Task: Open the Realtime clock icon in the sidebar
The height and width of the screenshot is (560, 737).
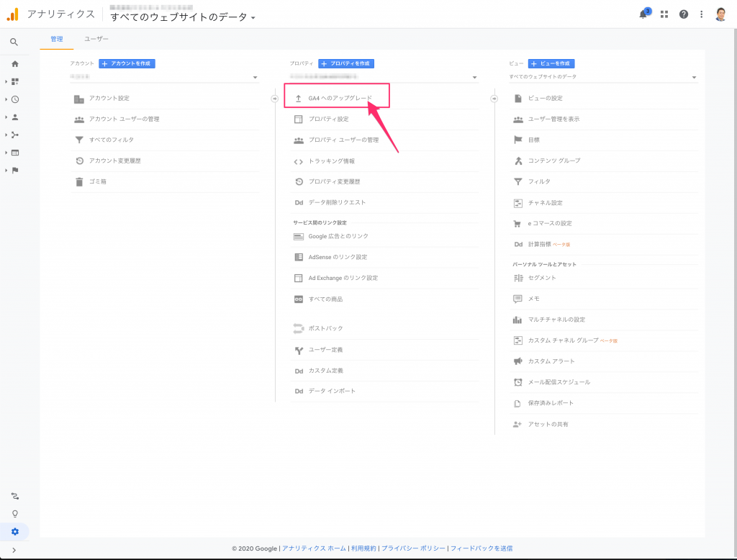Action: coord(15,99)
